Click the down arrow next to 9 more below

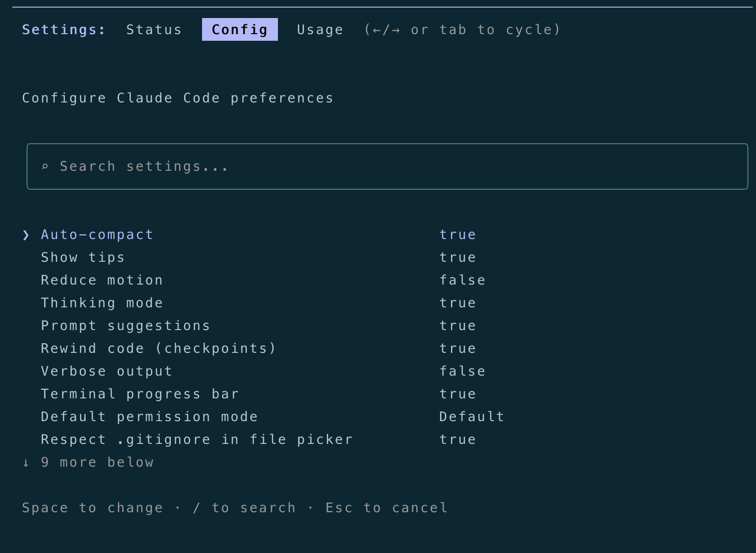pyautogui.click(x=26, y=463)
